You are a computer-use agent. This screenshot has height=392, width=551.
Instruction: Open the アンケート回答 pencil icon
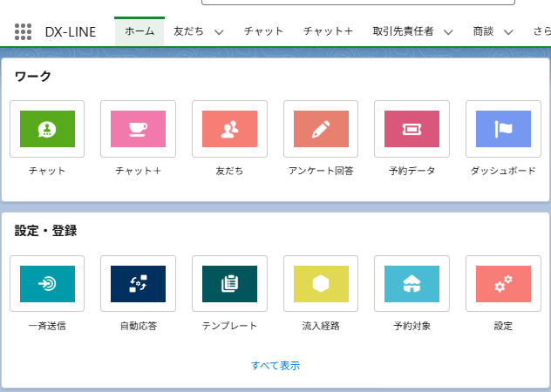(x=321, y=129)
